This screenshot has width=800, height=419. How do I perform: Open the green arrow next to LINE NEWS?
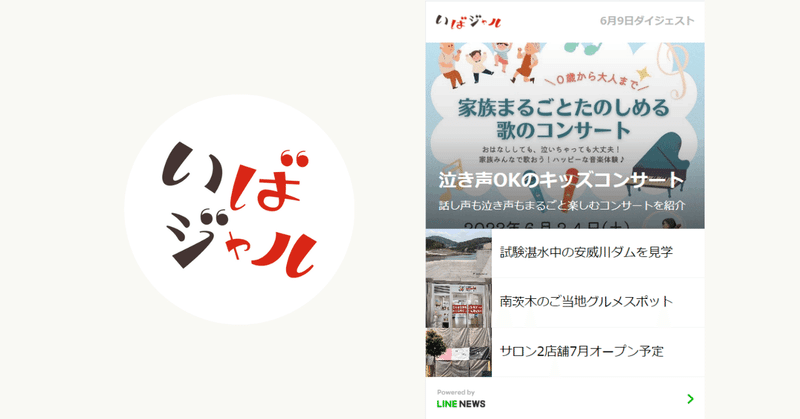(x=690, y=399)
